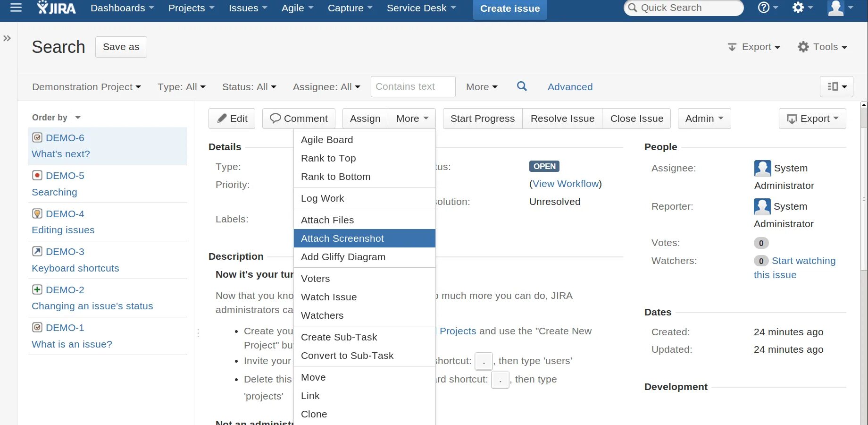868x425 pixels.
Task: Click the Advanced search link
Action: point(570,87)
